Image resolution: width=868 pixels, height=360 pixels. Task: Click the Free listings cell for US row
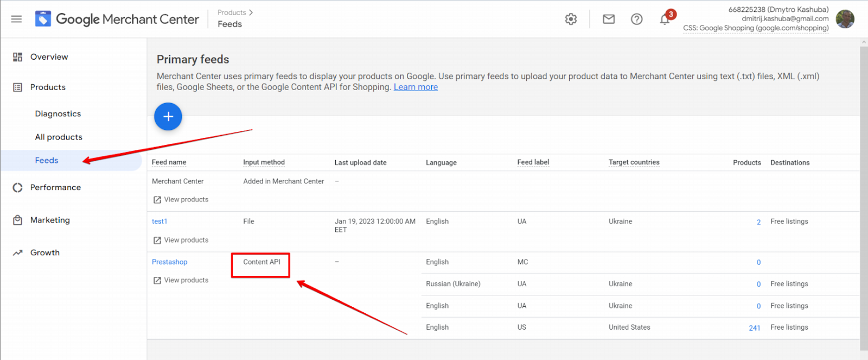[x=789, y=327]
